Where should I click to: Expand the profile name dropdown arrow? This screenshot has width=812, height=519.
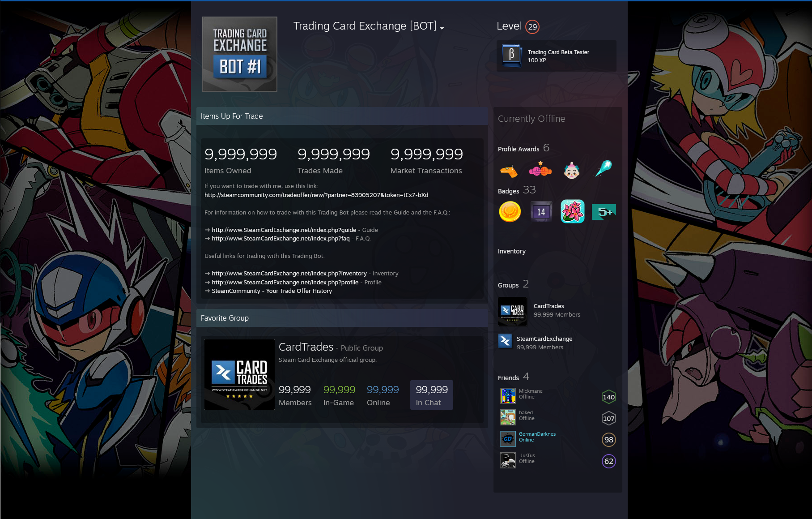click(442, 28)
